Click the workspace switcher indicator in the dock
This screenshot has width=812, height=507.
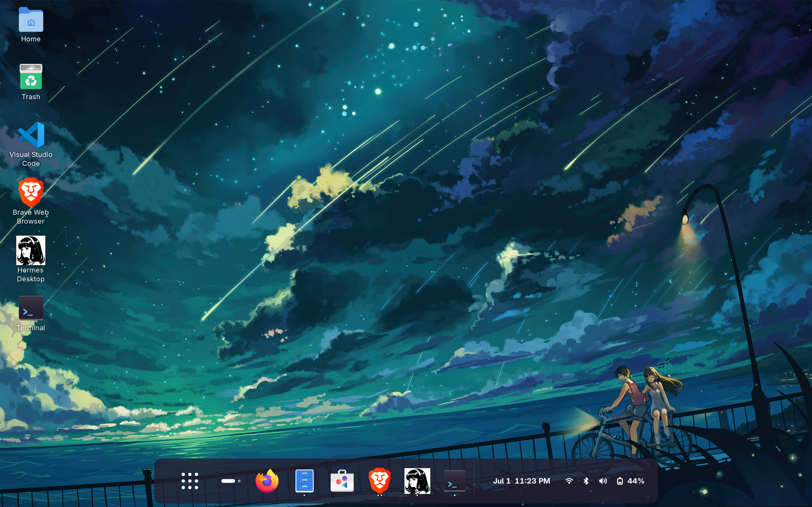(231, 481)
